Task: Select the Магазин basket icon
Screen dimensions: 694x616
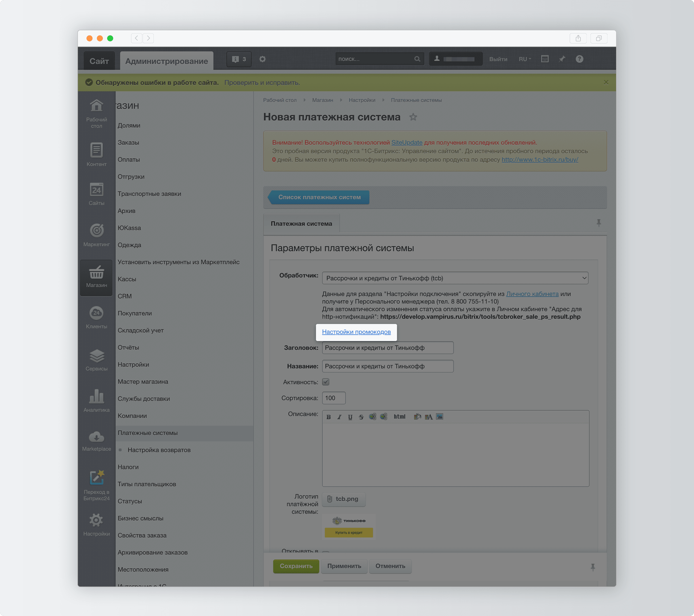Action: click(96, 273)
